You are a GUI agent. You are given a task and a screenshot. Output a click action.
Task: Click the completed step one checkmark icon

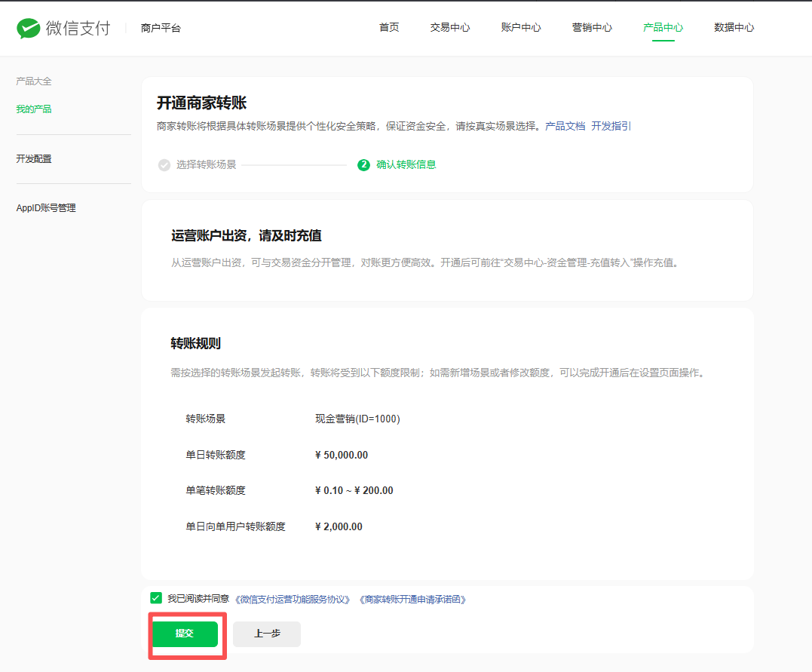(x=164, y=164)
